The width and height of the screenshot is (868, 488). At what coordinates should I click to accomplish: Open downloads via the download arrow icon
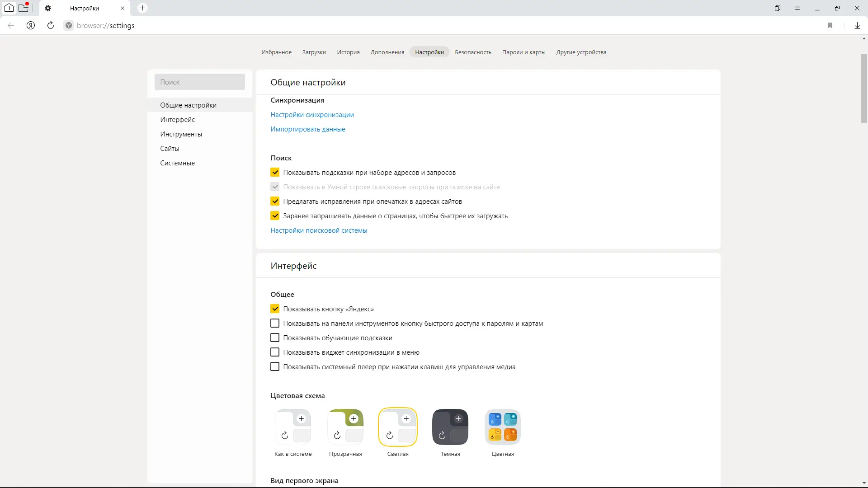tap(857, 25)
